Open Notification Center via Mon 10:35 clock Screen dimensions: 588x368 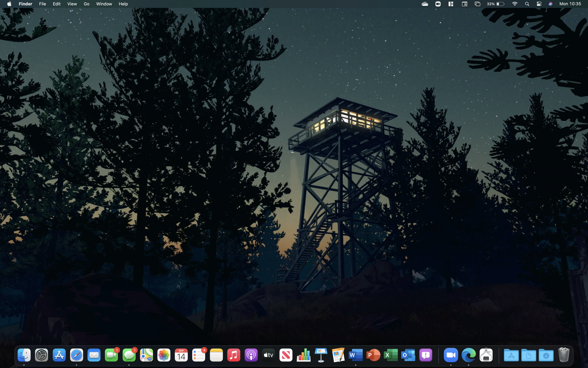coord(570,4)
